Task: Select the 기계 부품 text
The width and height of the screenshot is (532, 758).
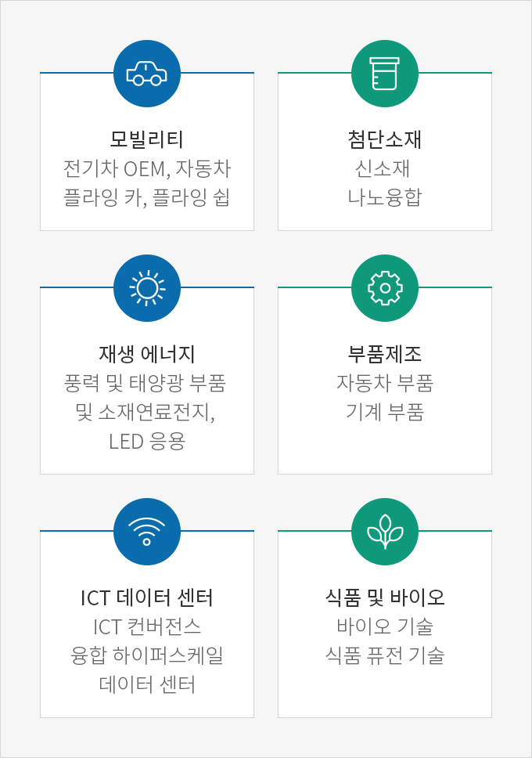Action: [385, 412]
